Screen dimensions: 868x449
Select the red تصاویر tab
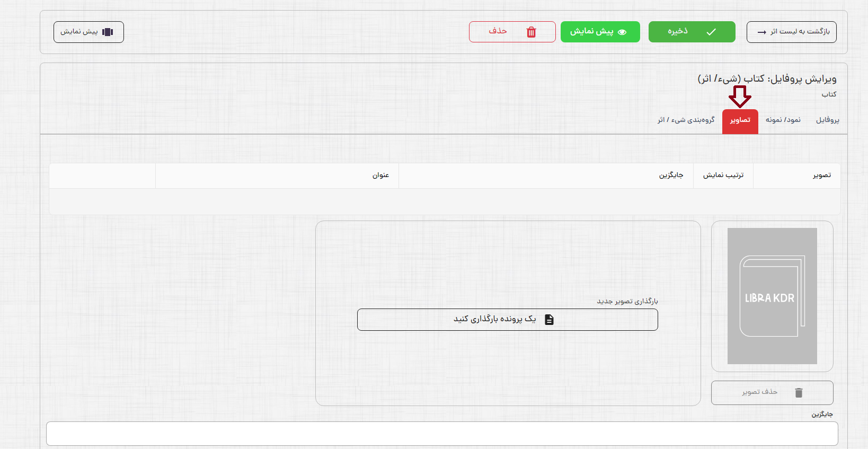pos(740,121)
